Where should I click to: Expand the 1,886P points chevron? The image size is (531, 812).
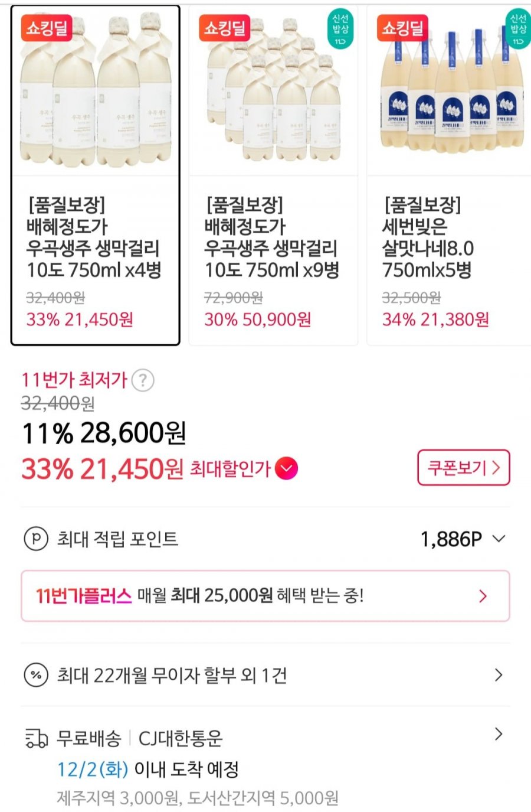(499, 539)
